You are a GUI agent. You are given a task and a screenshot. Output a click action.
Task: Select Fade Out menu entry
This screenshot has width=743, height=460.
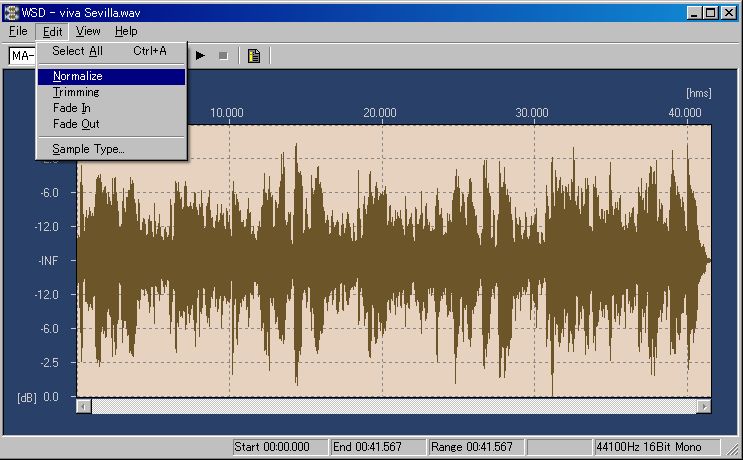tap(111, 124)
